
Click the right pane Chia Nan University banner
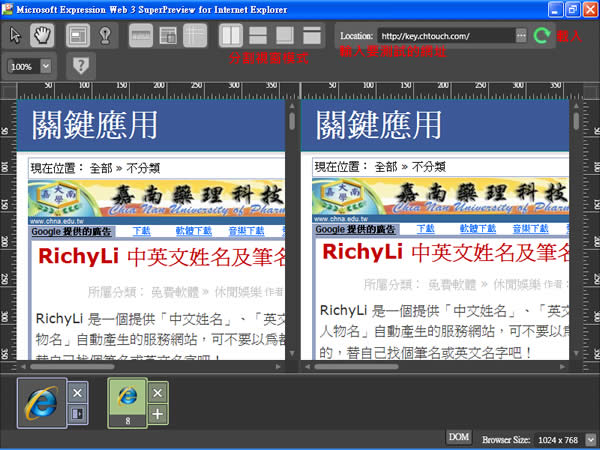(440, 199)
